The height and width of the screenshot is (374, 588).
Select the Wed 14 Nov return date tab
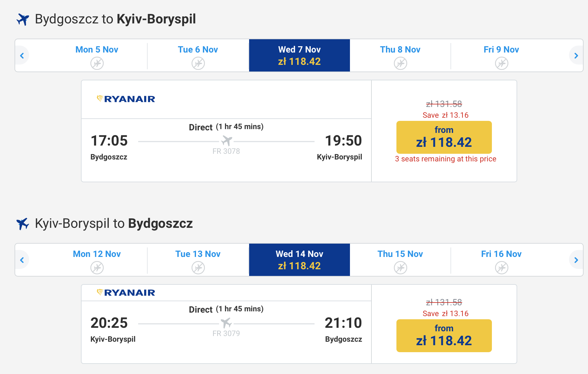pyautogui.click(x=299, y=260)
